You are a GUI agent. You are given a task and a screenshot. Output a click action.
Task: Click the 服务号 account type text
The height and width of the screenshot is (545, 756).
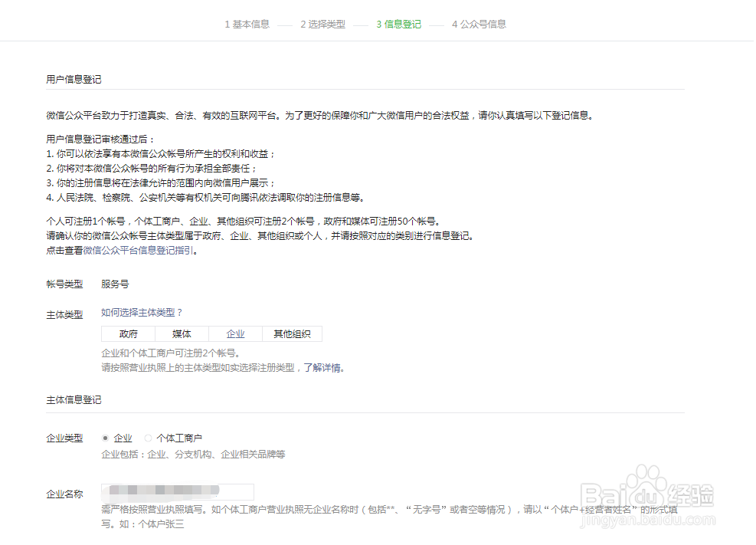116,284
